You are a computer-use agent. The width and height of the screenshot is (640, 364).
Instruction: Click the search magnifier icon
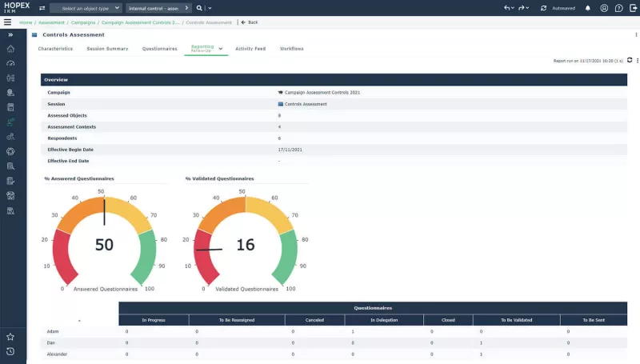pos(198,8)
